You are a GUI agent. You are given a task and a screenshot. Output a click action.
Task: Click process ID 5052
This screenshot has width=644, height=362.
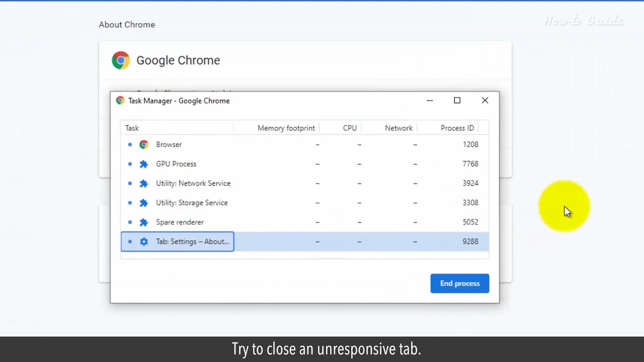point(470,222)
